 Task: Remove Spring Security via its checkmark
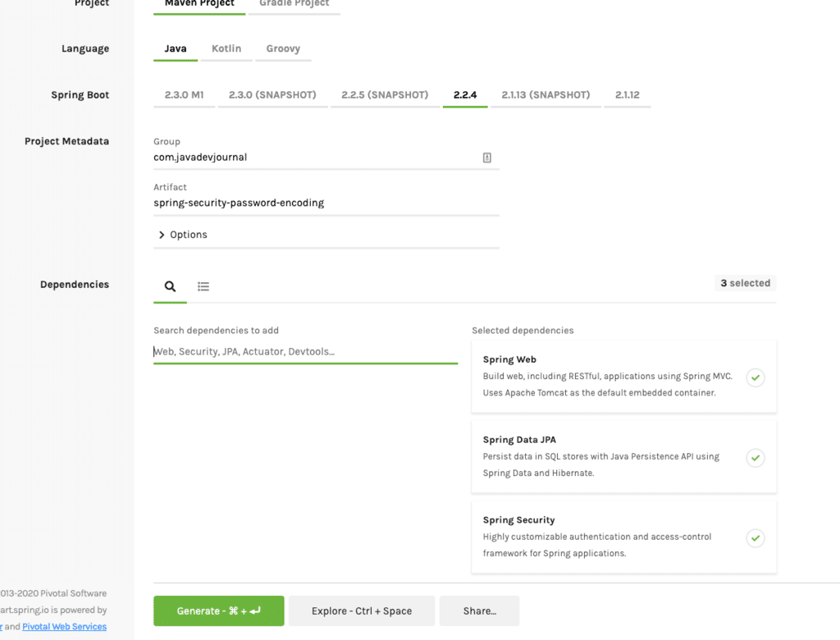(755, 538)
